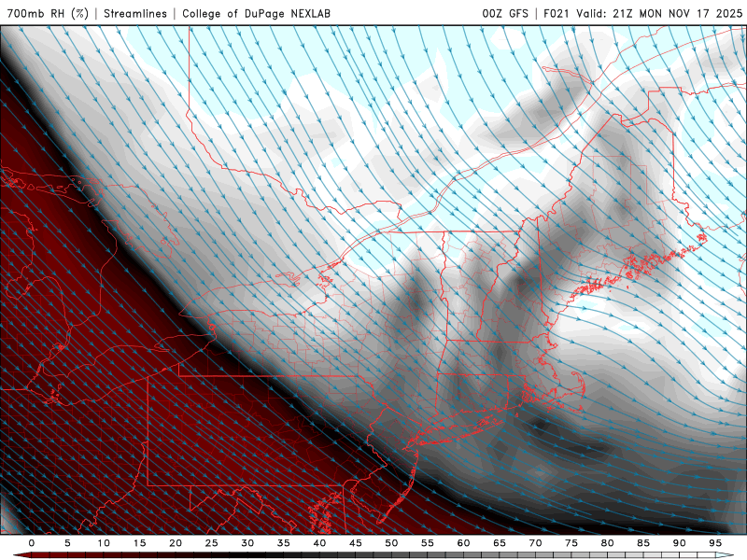
Task: Click the 60 value on the color scale
Action: click(463, 543)
